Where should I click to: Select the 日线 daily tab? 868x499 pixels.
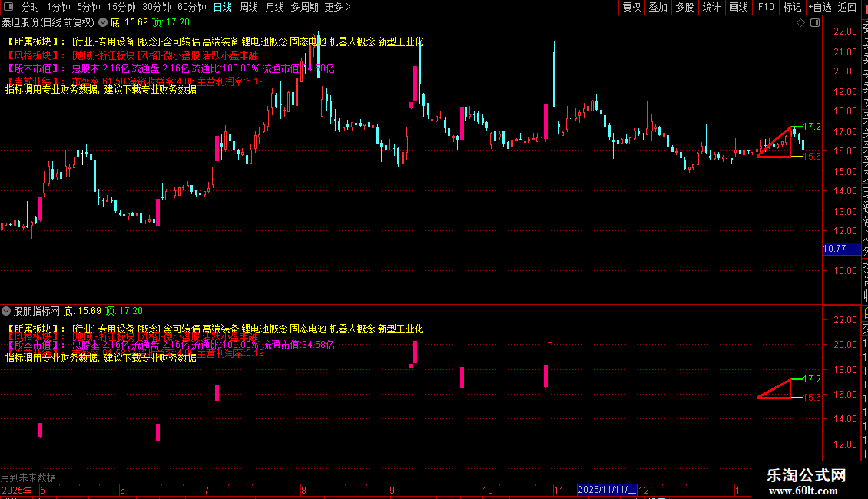pyautogui.click(x=223, y=7)
